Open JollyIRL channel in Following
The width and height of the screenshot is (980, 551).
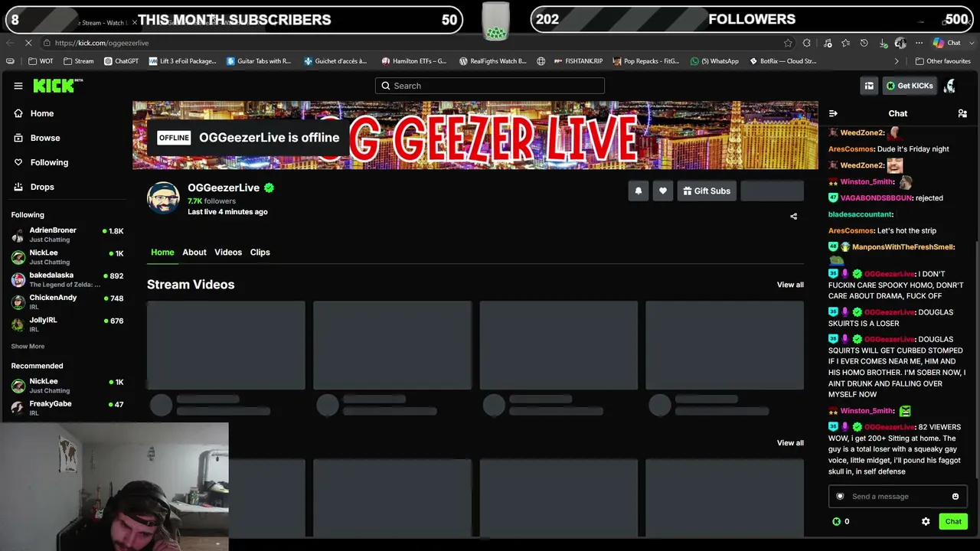pyautogui.click(x=67, y=324)
